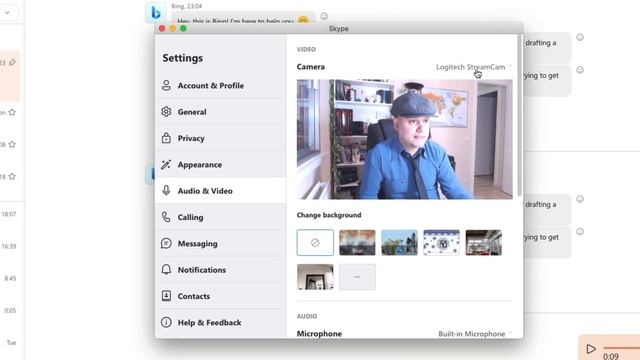Screen dimensions: 640x360
Task: Open Help & Feedback section
Action: 220,322
